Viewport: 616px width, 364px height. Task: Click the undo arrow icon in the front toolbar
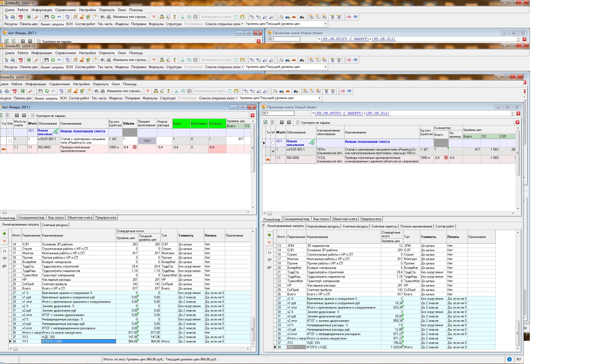click(x=53, y=91)
